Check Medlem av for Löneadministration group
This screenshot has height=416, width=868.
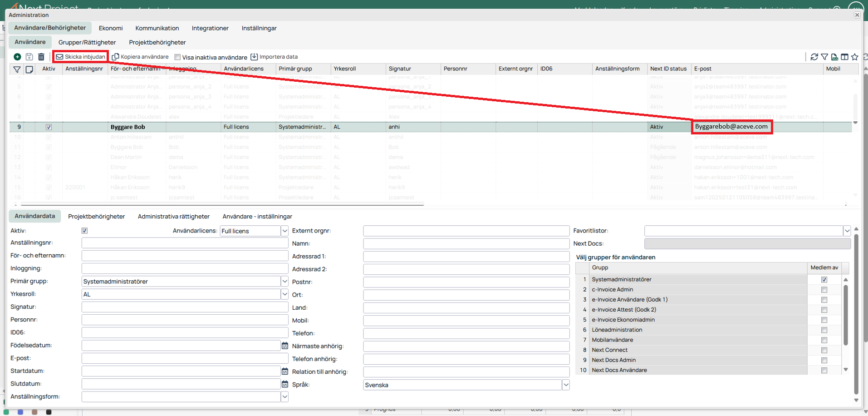(x=824, y=330)
